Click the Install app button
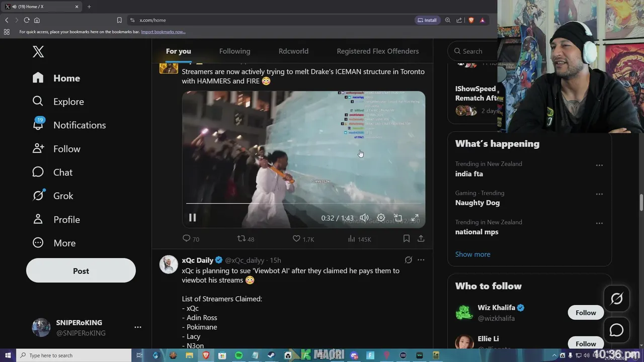Screen dimensions: 644x362 [x=427, y=20]
